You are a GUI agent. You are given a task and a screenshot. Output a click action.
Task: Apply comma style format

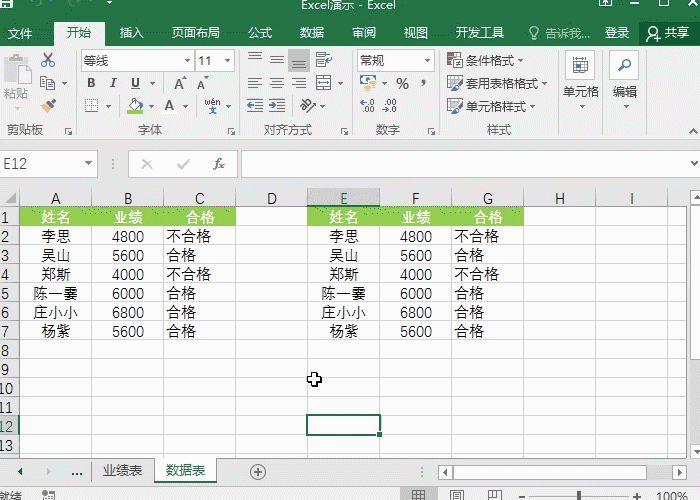(x=423, y=83)
